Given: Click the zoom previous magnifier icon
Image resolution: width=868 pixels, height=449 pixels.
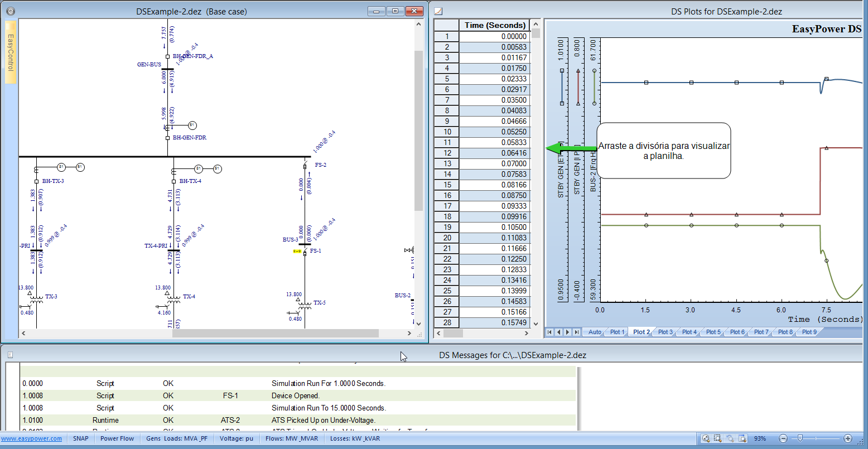Looking at the screenshot, I should pos(730,438).
